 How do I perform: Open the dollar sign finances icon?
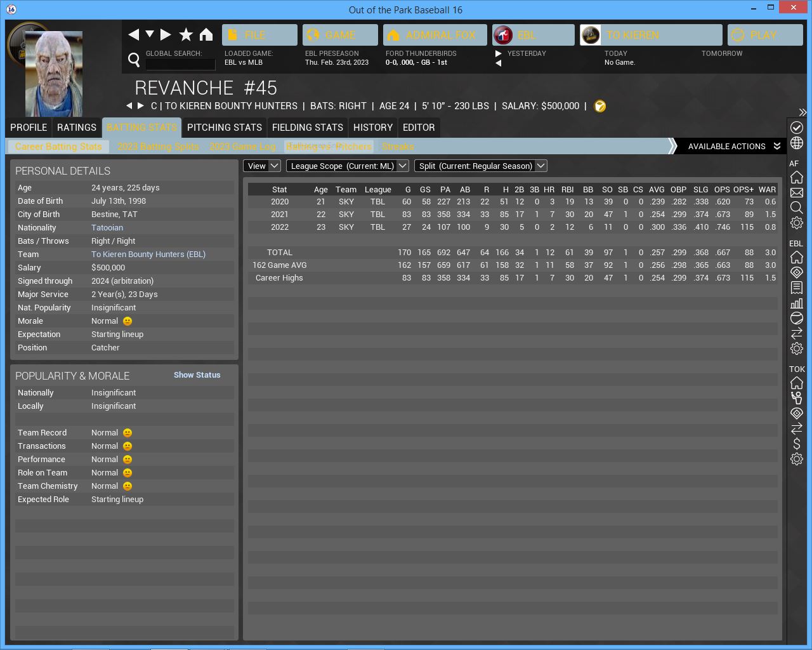coord(797,444)
